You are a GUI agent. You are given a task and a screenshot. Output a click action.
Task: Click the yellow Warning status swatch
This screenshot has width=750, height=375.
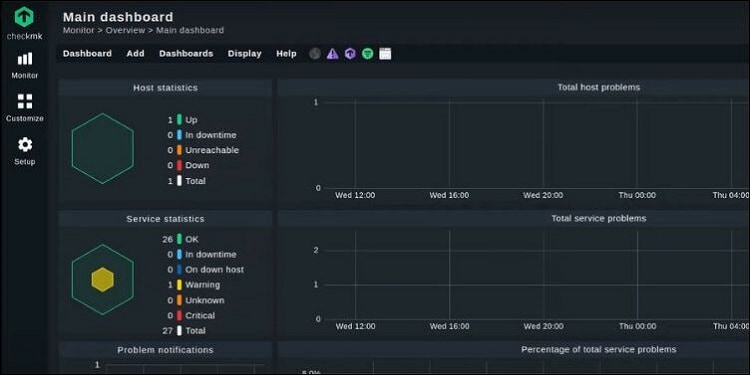[x=179, y=285]
